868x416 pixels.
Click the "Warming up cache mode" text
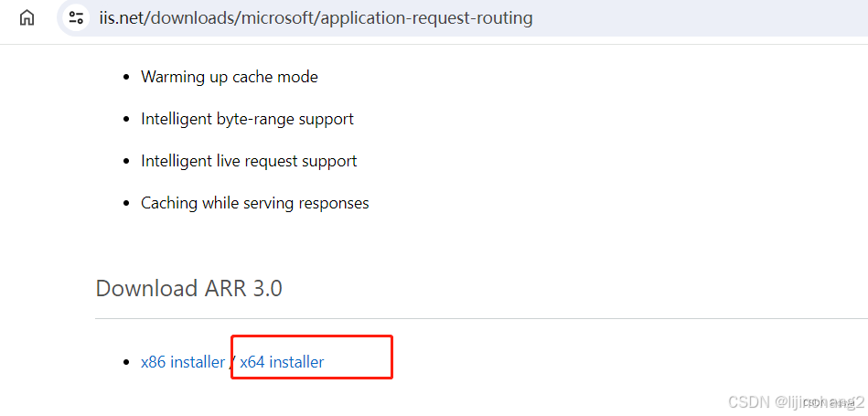point(230,77)
